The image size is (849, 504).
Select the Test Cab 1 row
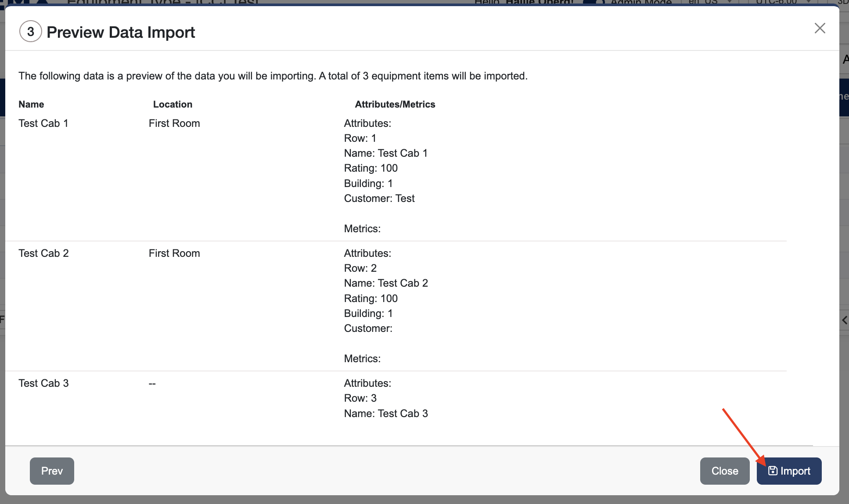pyautogui.click(x=43, y=123)
